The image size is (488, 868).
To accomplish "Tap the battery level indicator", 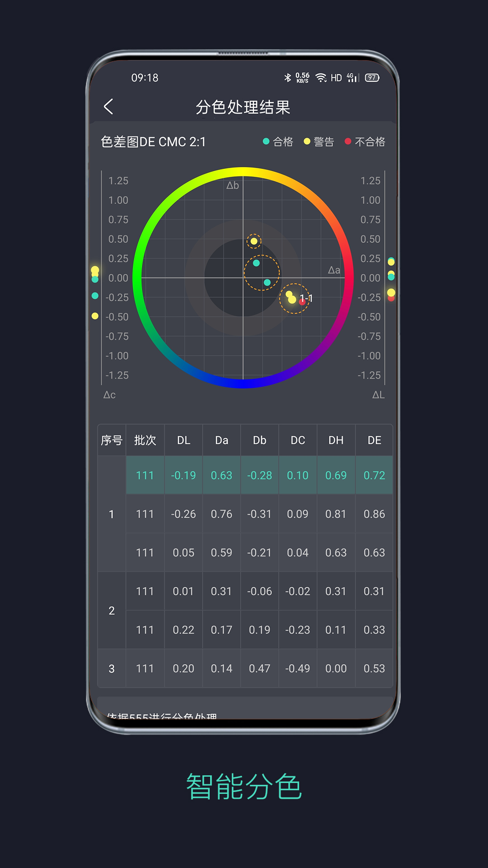I will (x=372, y=78).
